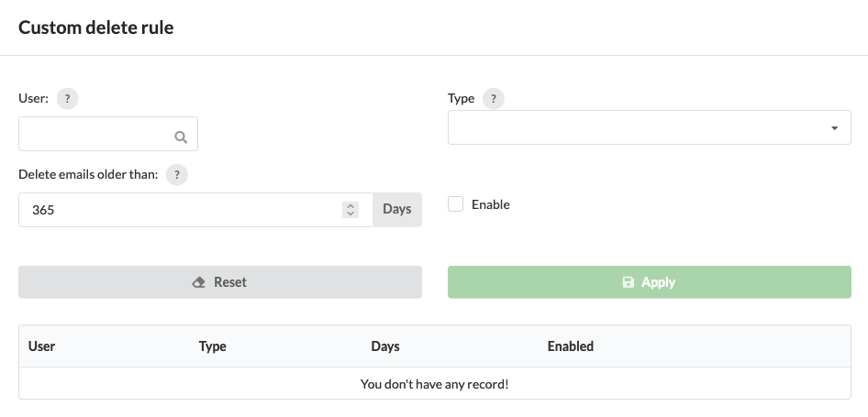
Task: Click the Enabled column header
Action: pos(570,346)
